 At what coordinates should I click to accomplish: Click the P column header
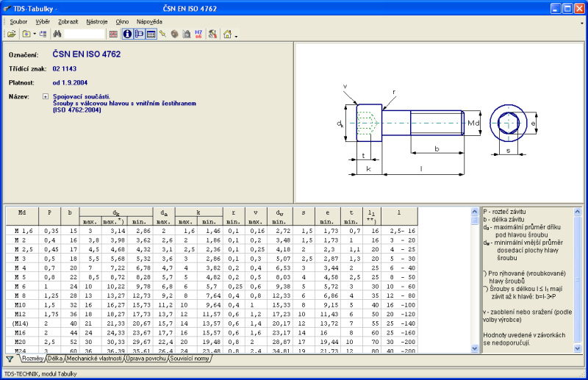point(49,216)
